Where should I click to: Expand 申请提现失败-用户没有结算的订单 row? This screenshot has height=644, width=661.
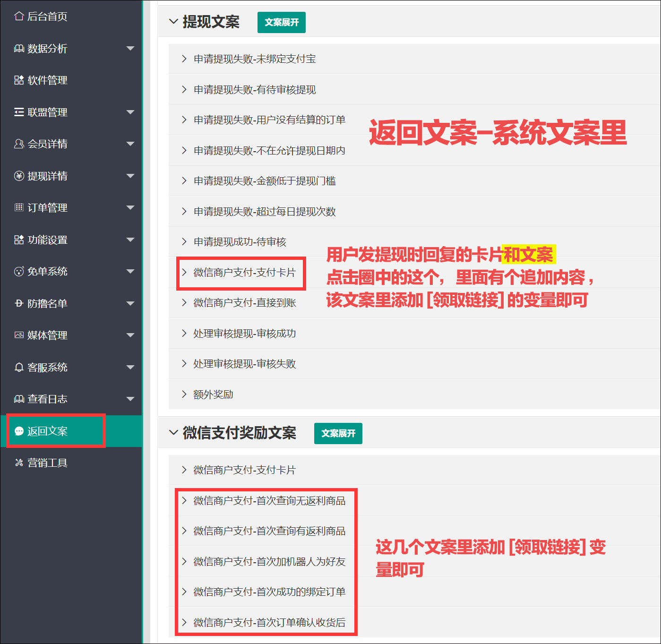[x=414, y=120]
